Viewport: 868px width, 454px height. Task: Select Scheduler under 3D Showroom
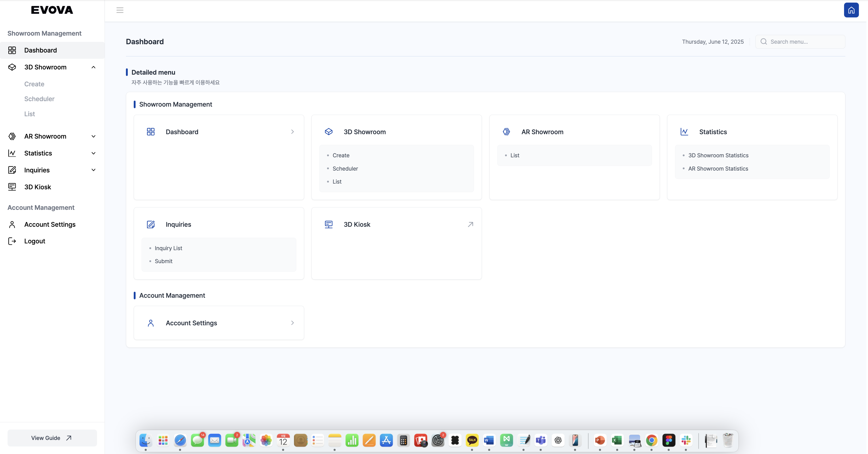40,99
